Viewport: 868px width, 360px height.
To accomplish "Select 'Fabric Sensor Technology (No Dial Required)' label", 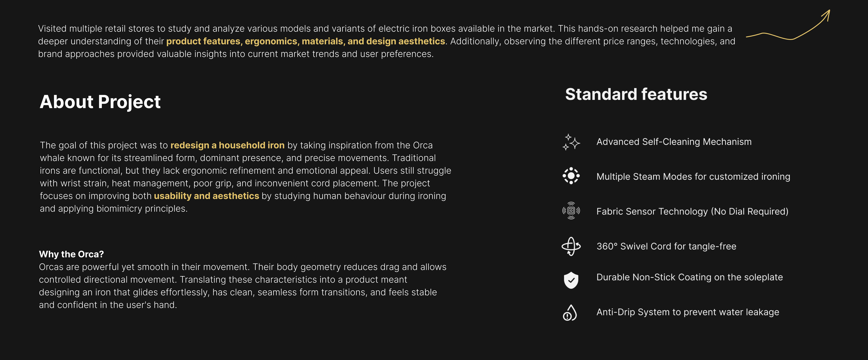I will 692,211.
